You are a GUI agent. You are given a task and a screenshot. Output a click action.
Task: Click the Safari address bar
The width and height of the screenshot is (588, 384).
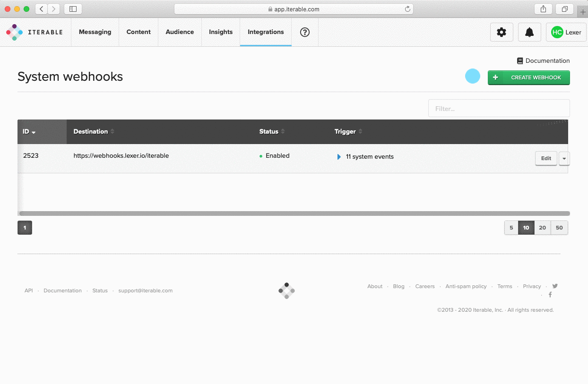tap(294, 9)
